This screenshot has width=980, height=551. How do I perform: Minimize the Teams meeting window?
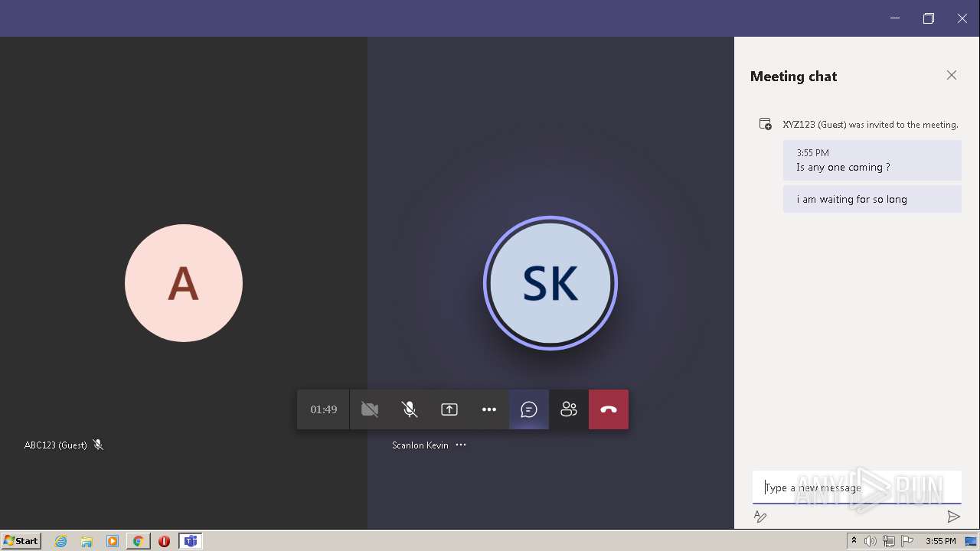pyautogui.click(x=895, y=18)
